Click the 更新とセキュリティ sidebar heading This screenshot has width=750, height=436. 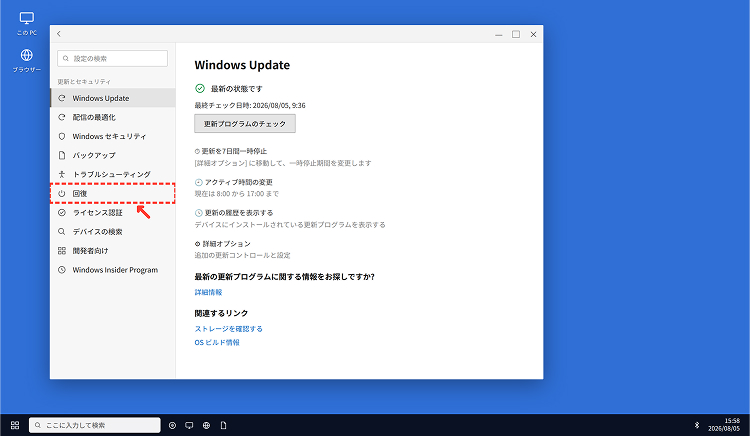(84, 82)
